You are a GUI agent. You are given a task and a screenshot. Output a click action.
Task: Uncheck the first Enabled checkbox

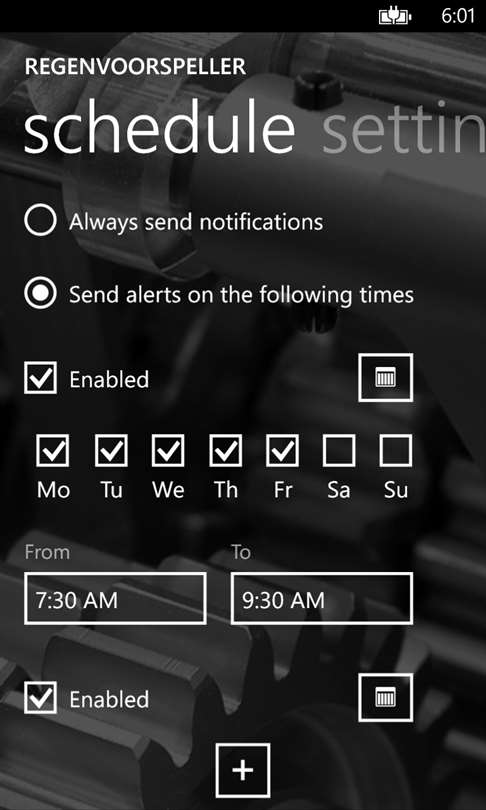(40, 378)
